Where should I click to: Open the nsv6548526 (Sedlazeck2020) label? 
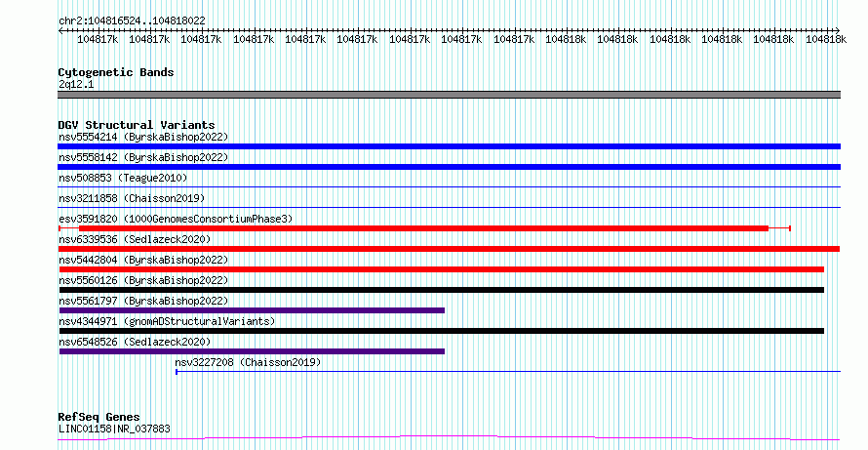point(135,342)
